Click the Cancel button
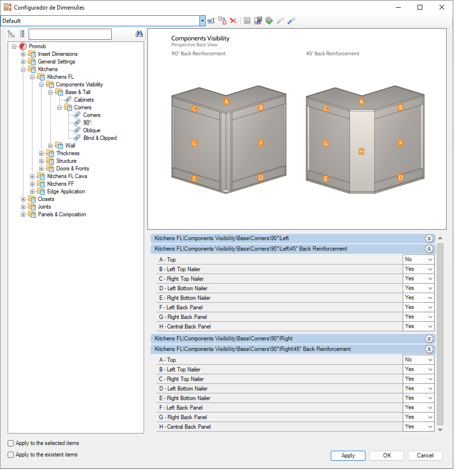Screen dimensions: 459x476 coord(425,455)
